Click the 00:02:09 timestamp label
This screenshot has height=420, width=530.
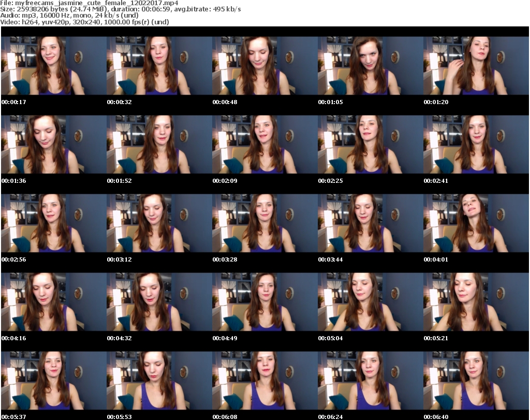225,181
